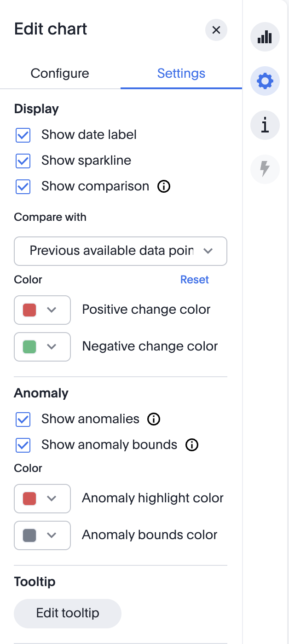Click the Edit tooltip button
This screenshot has width=289, height=644.
click(x=68, y=613)
